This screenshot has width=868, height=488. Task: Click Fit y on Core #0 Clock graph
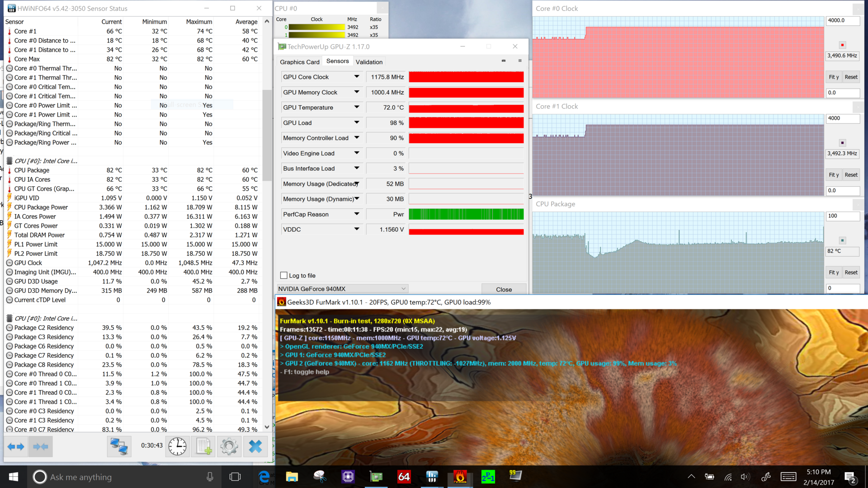(833, 77)
